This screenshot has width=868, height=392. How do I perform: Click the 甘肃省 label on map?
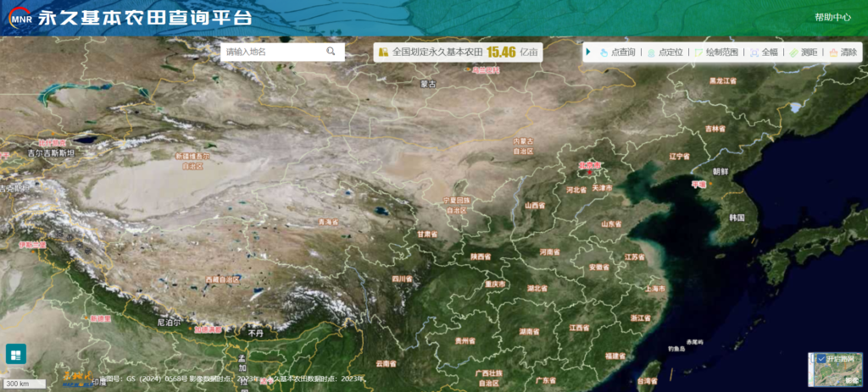(427, 235)
